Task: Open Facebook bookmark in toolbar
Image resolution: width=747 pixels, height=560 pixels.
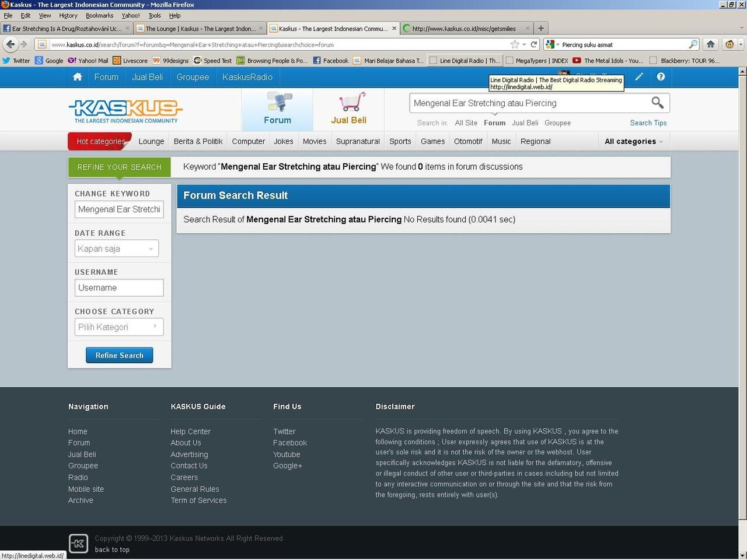Action: pyautogui.click(x=331, y=61)
